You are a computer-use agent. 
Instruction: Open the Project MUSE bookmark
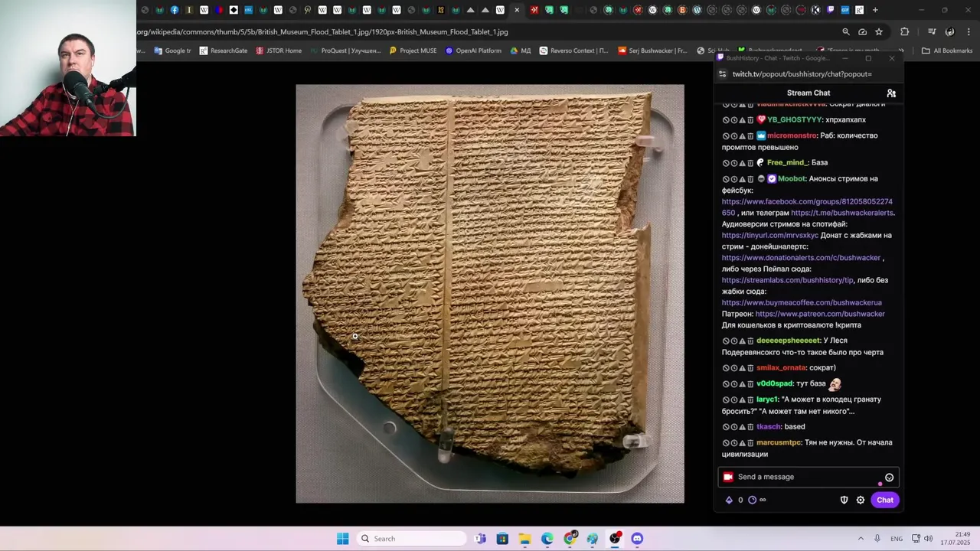point(413,51)
